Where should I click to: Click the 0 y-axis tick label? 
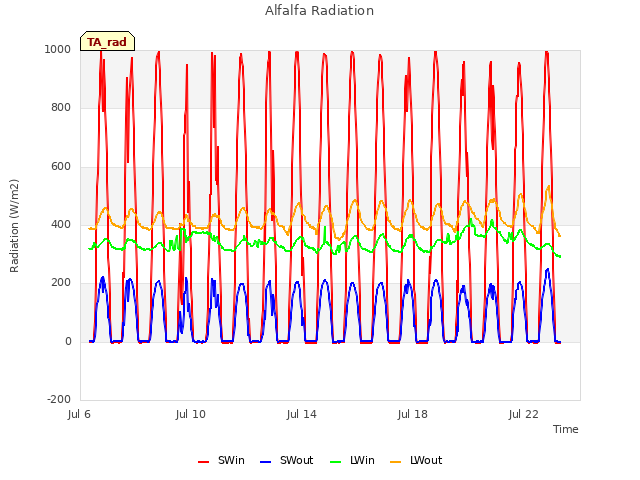(68, 341)
